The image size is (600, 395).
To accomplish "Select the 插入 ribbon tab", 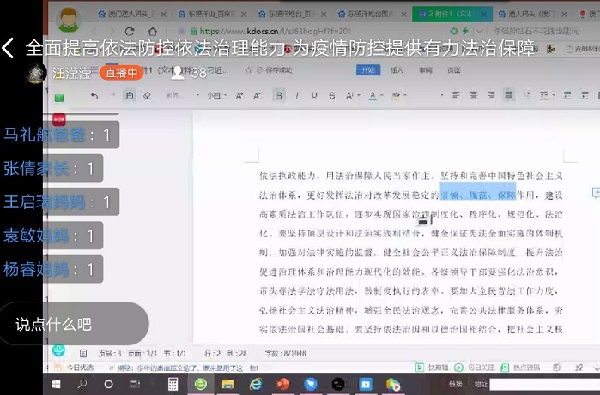I will (x=397, y=70).
